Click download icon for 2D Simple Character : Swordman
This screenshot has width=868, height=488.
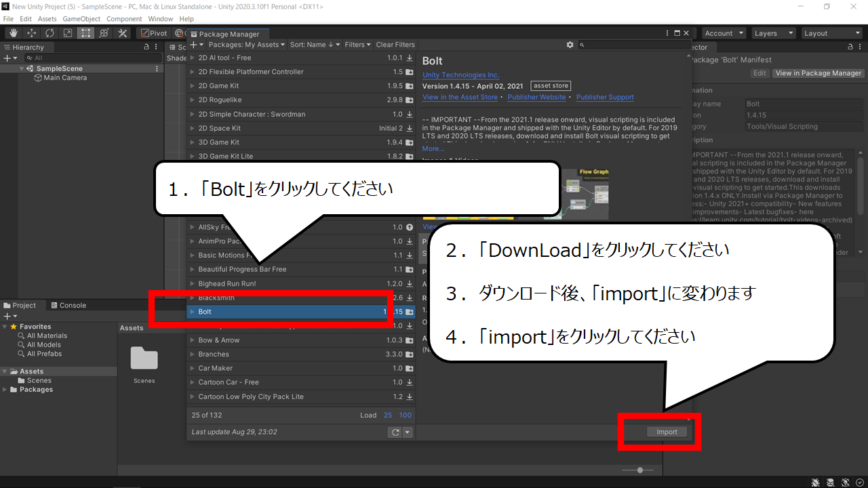410,115
